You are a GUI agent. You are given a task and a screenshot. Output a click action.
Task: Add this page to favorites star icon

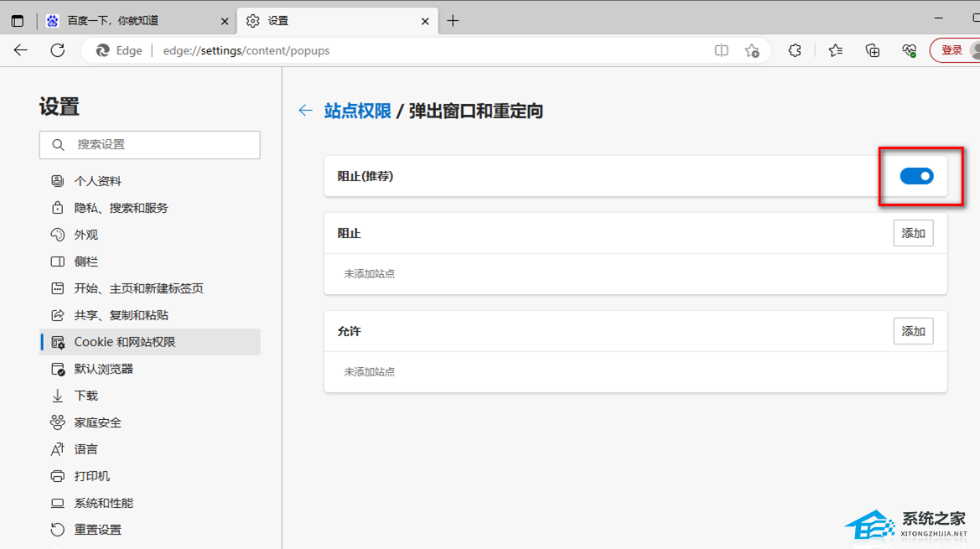752,50
